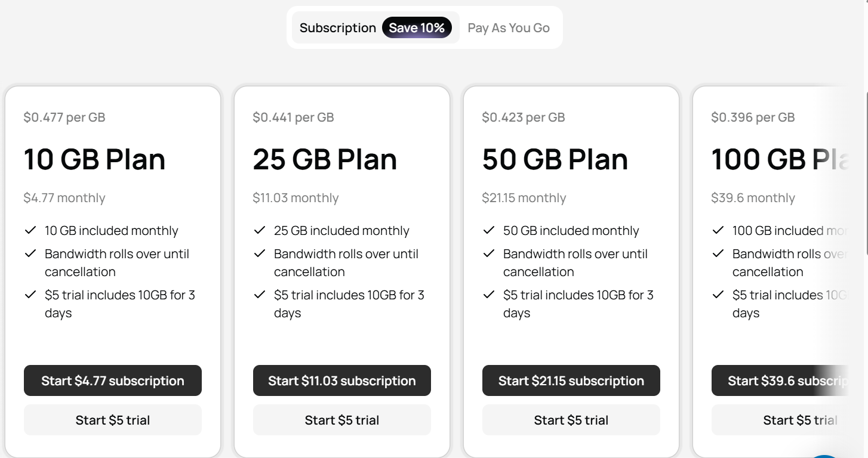Switch to Pay As You Go pricing
Screen dimensions: 868x458
tap(509, 28)
